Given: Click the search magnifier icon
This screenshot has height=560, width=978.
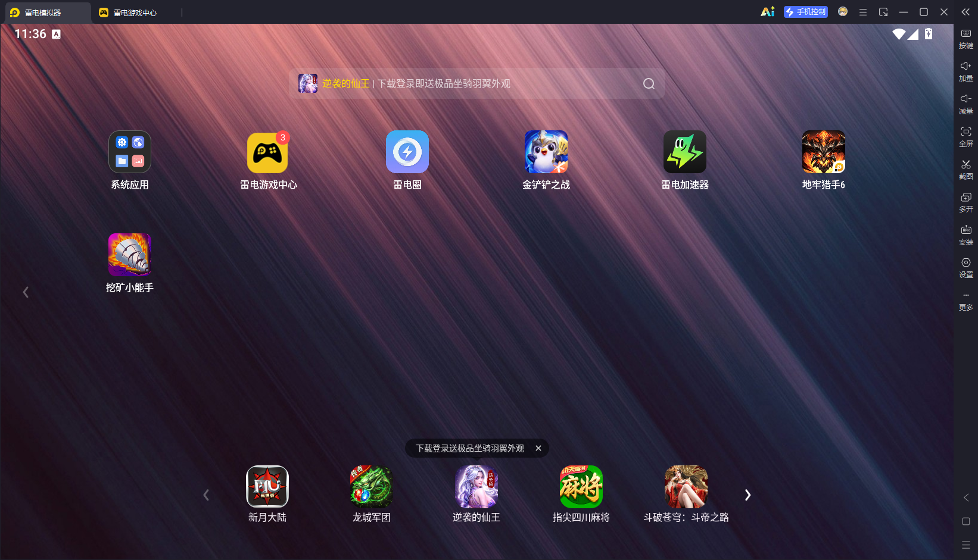Looking at the screenshot, I should coord(649,84).
